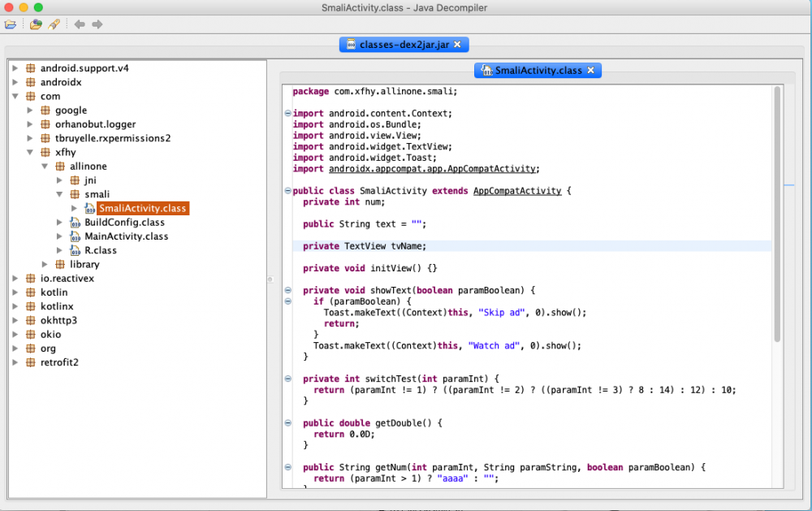Click the Open File folder icon
812x511 pixels.
pyautogui.click(x=11, y=24)
